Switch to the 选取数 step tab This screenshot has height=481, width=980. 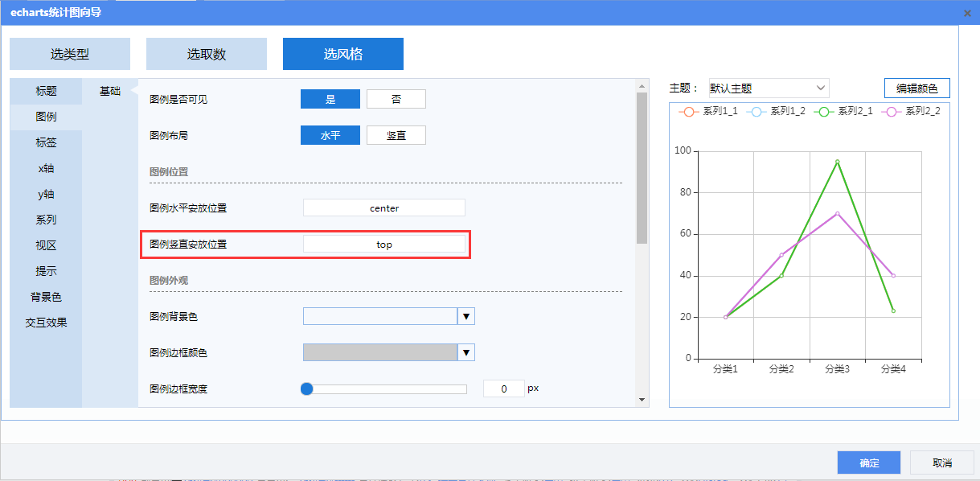pos(207,55)
